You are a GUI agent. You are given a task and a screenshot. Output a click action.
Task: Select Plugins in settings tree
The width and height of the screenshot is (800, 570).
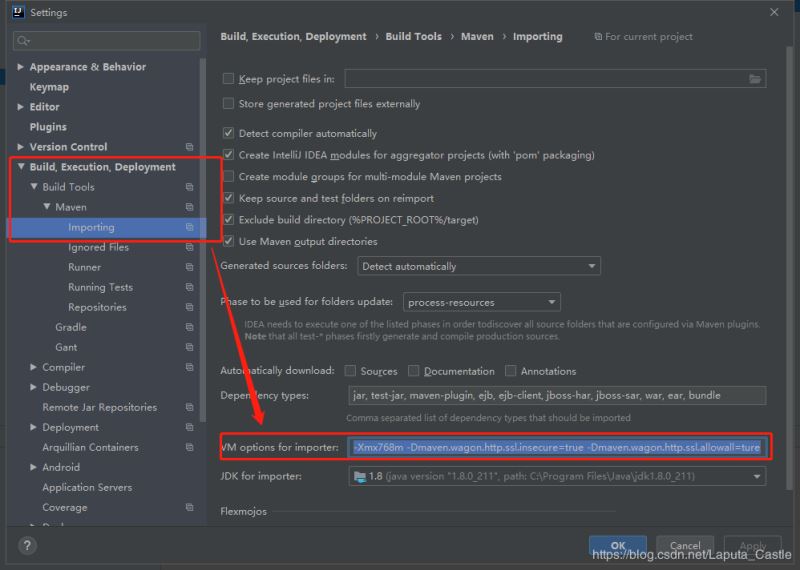(x=48, y=127)
